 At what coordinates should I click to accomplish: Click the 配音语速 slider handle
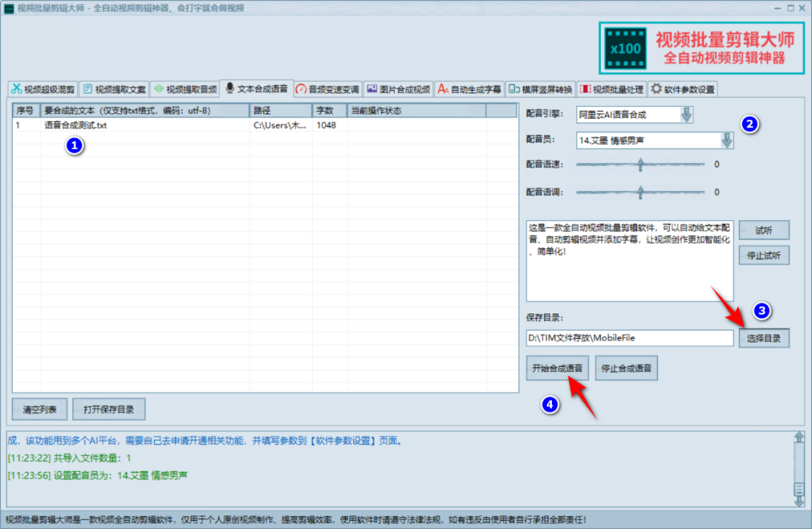pos(641,165)
